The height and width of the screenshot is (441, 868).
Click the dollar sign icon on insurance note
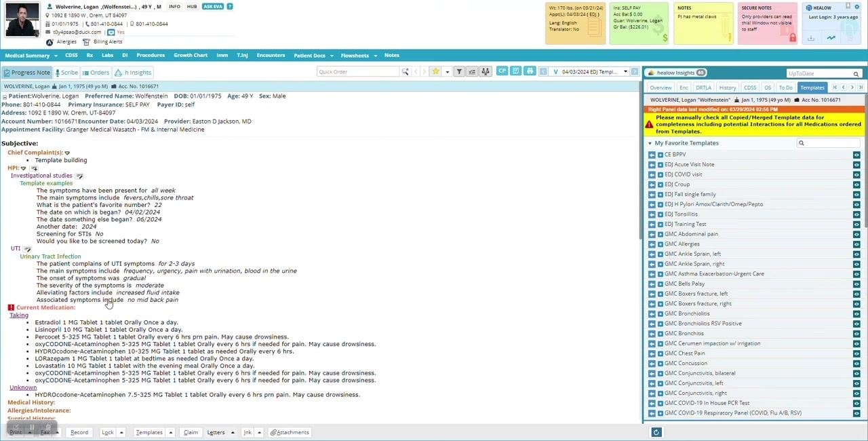point(665,38)
